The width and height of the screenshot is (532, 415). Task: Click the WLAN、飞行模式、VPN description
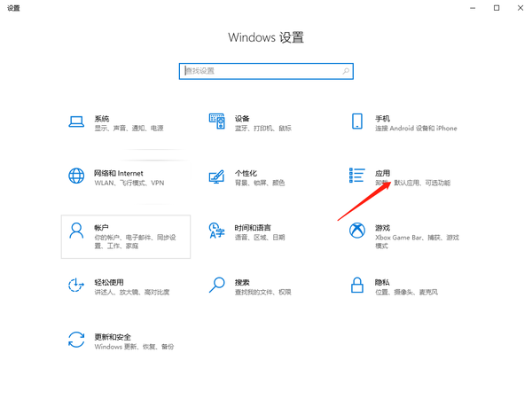[x=129, y=183]
